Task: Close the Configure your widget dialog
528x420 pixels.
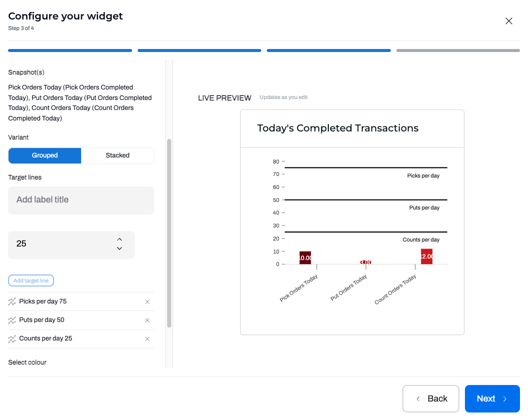Action: tap(508, 21)
